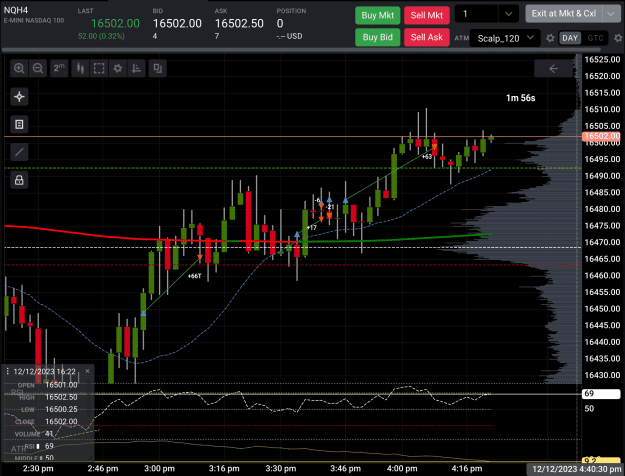625x476 pixels.
Task: Click the bid price 16502.00
Action: (x=177, y=24)
